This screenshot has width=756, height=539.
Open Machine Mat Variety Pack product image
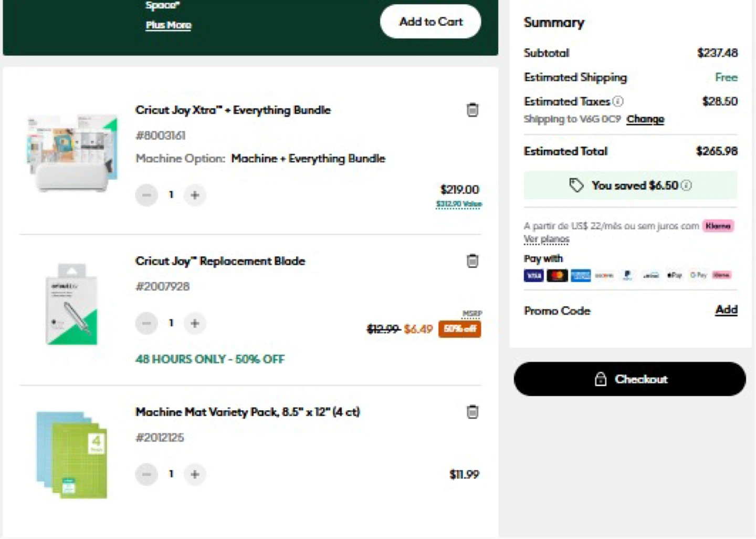(x=72, y=455)
